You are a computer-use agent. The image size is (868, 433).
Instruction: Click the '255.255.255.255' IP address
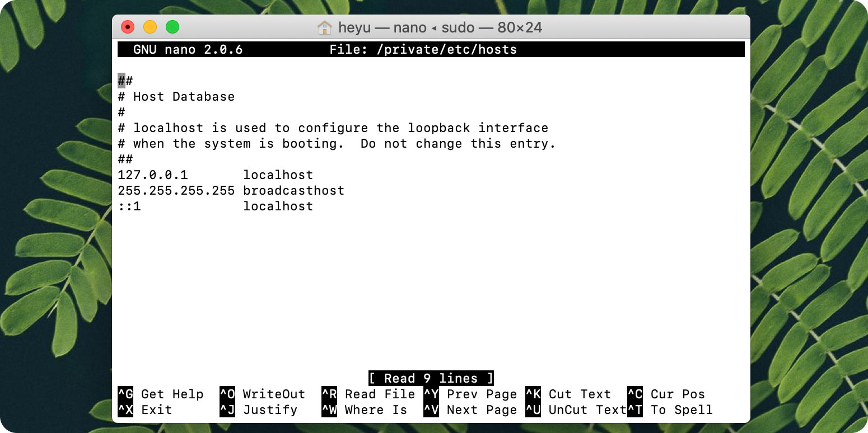point(176,190)
